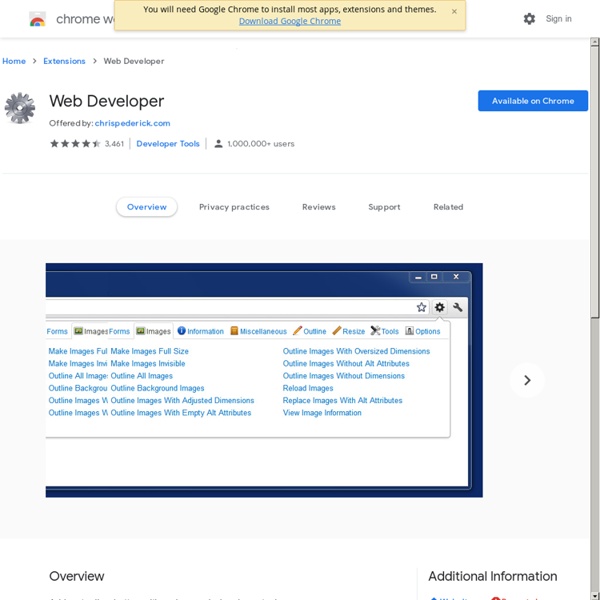Click the Tools icon in screenshot
The width and height of the screenshot is (600, 600).
pos(375,330)
